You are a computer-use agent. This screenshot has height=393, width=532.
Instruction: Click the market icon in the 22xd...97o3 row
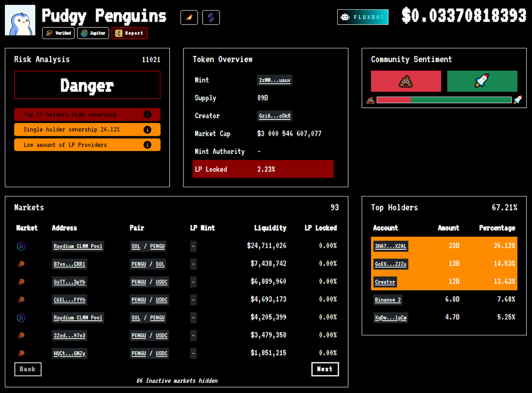tap(21, 336)
